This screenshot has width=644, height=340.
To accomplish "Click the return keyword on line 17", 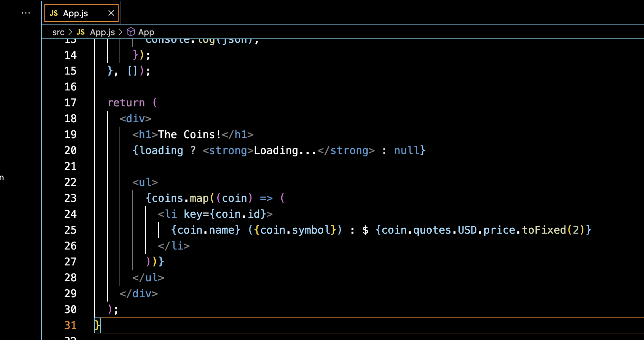I will tap(126, 102).
